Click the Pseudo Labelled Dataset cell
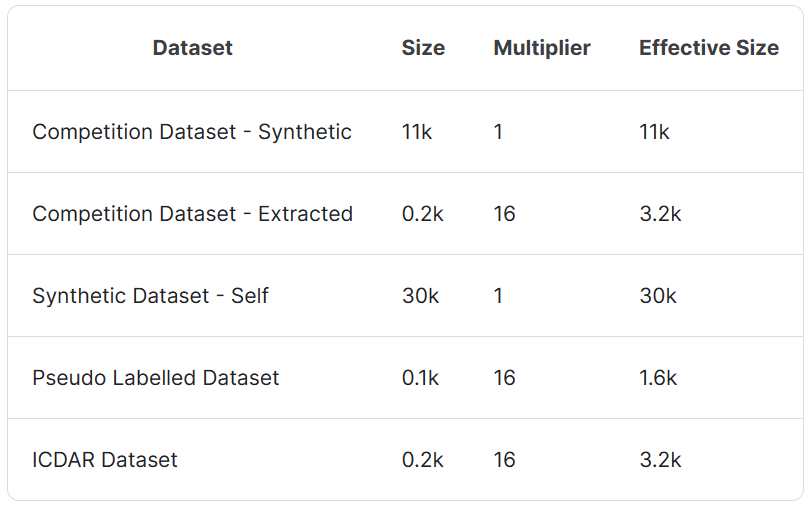Screen dimensions: 812x506 [156, 378]
